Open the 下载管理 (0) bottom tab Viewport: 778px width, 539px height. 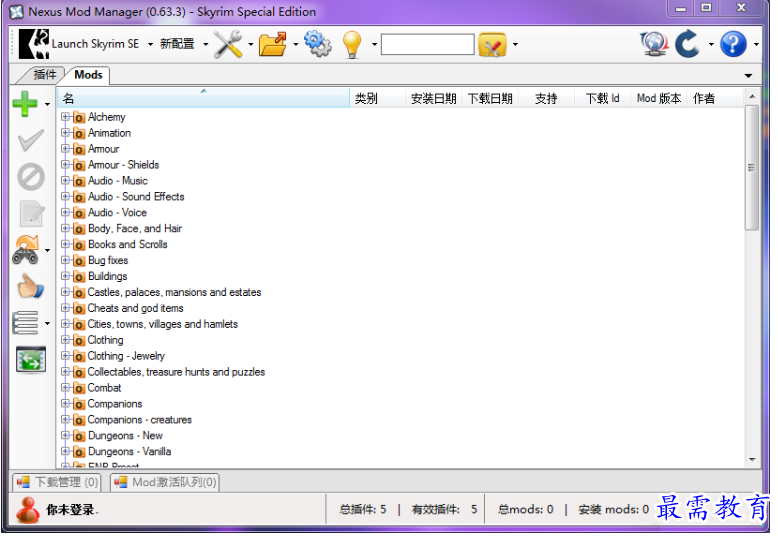coord(57,482)
